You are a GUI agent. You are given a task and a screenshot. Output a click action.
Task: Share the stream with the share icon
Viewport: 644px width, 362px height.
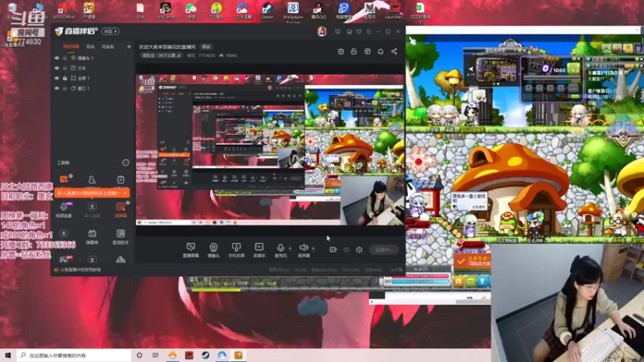pyautogui.click(x=394, y=51)
